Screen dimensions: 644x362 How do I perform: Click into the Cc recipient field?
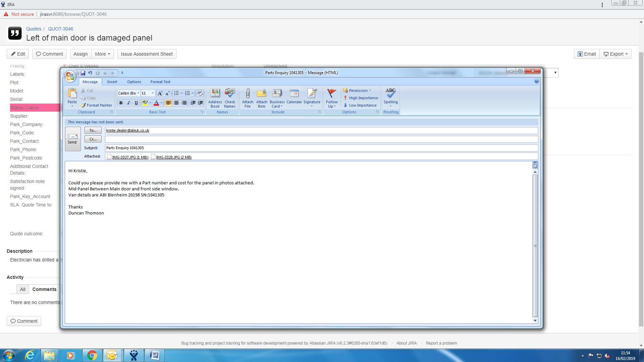coord(321,139)
